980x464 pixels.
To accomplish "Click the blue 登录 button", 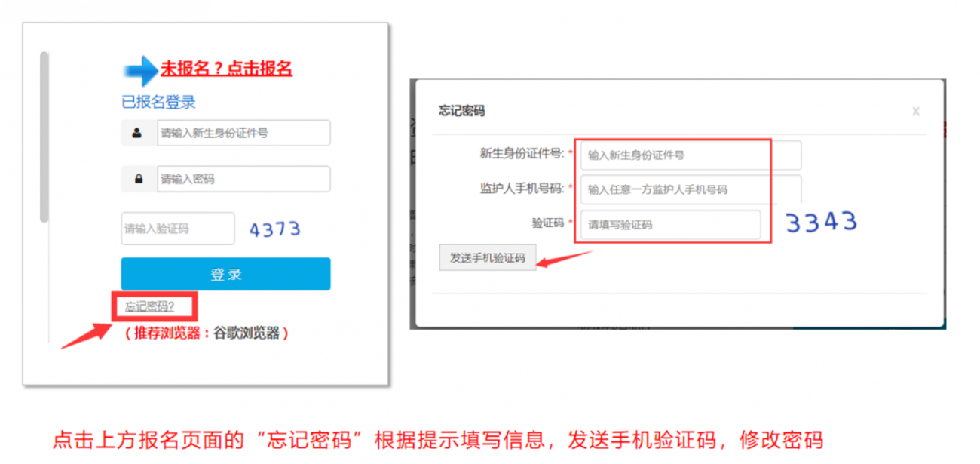I will pos(225,274).
